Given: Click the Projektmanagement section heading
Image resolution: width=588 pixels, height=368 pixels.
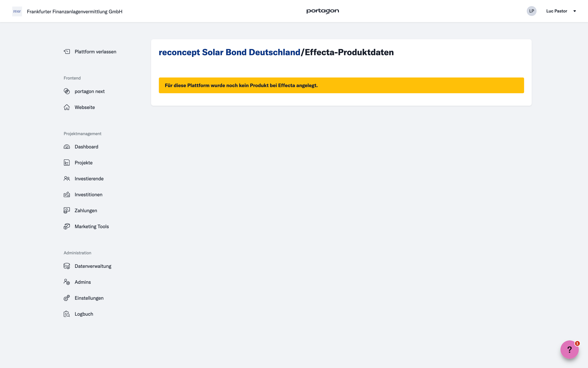Looking at the screenshot, I should (83, 134).
